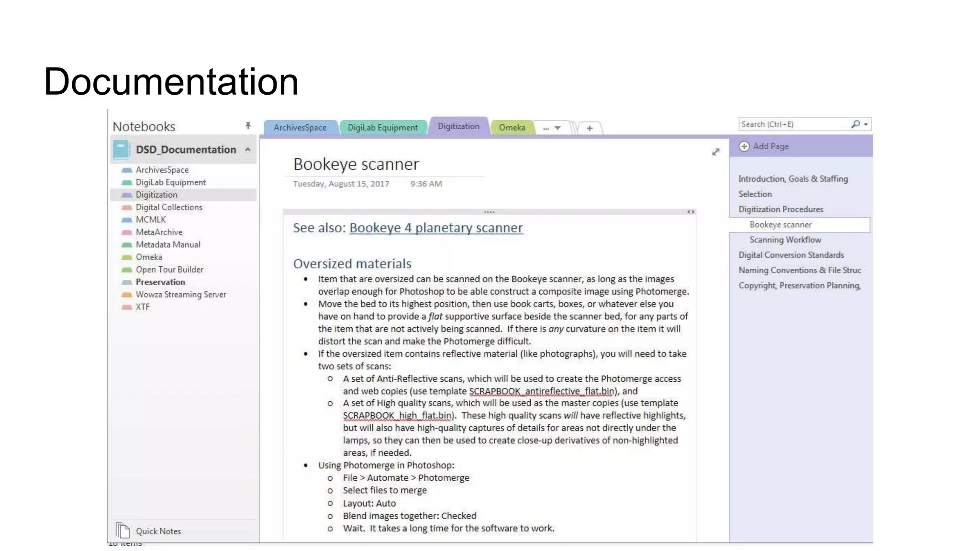Open Digital Conversion Standards page
Screen dimensions: 980x551
pyautogui.click(x=791, y=255)
